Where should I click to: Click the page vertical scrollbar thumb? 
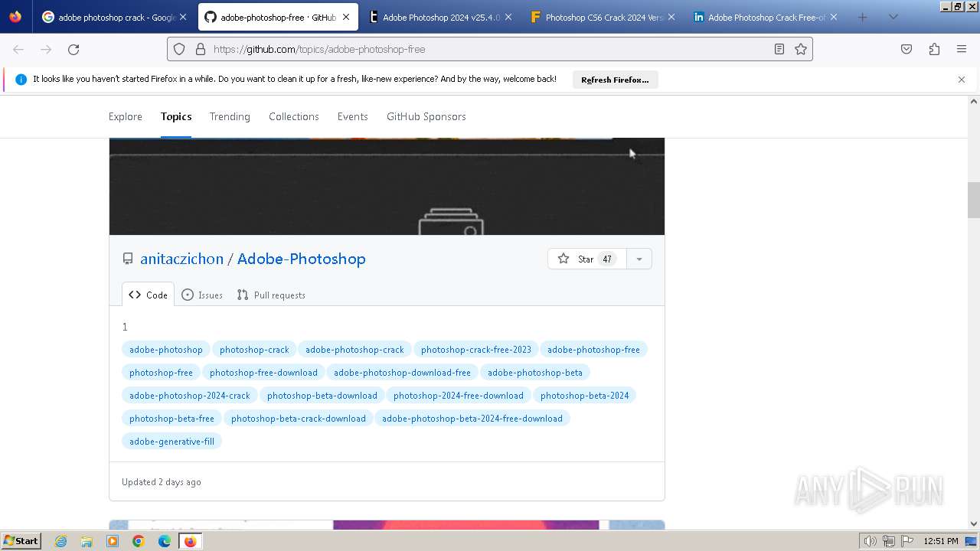(974, 200)
